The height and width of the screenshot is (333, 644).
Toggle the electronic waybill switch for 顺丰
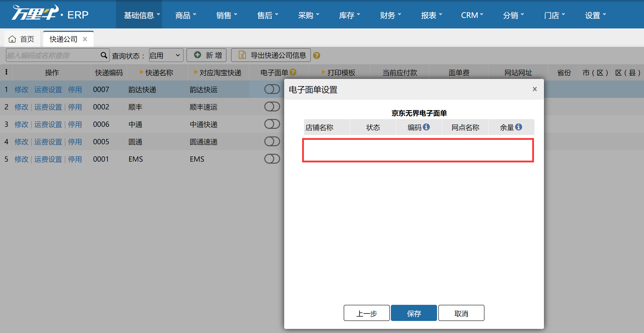(x=272, y=107)
